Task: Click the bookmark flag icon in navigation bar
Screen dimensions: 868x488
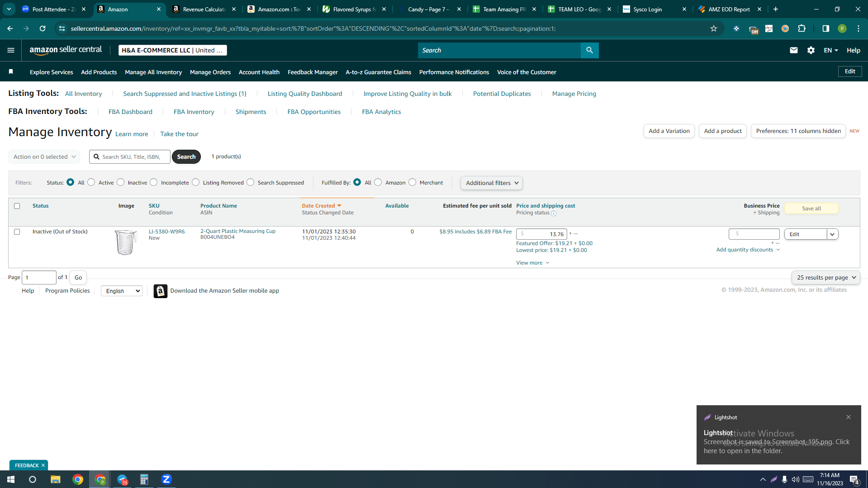Action: coord(11,72)
